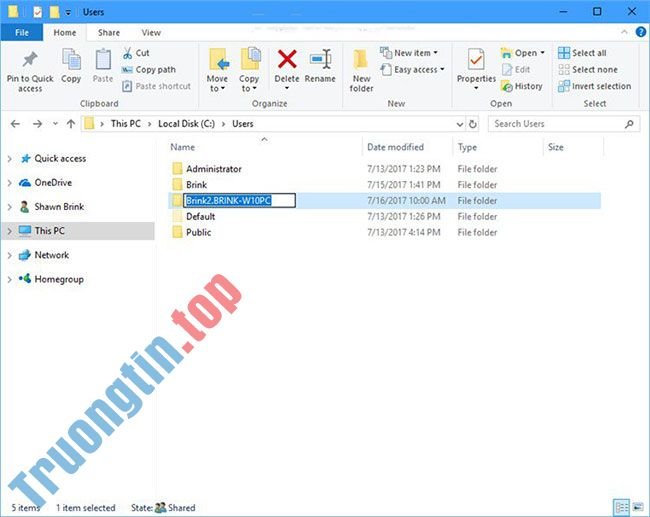This screenshot has height=517, width=650.
Task: Go forward with the Forward arrow
Action: pos(37,124)
